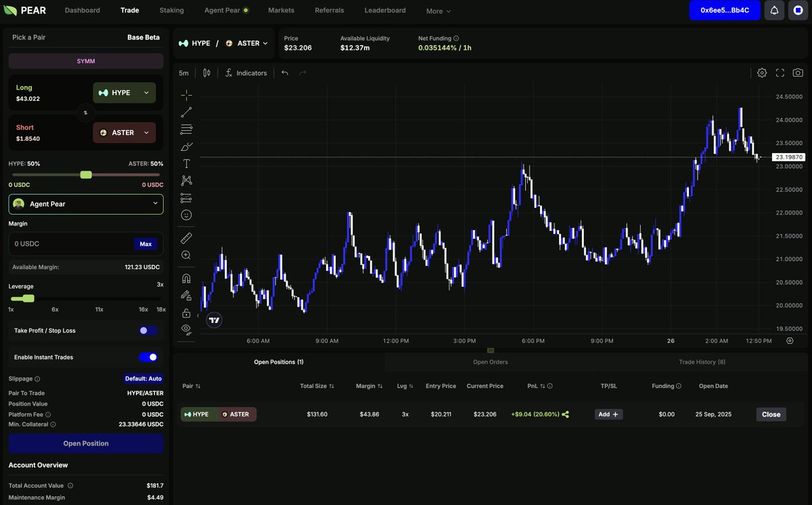Open chart settings gear icon
The width and height of the screenshot is (812, 505).
pyautogui.click(x=762, y=73)
